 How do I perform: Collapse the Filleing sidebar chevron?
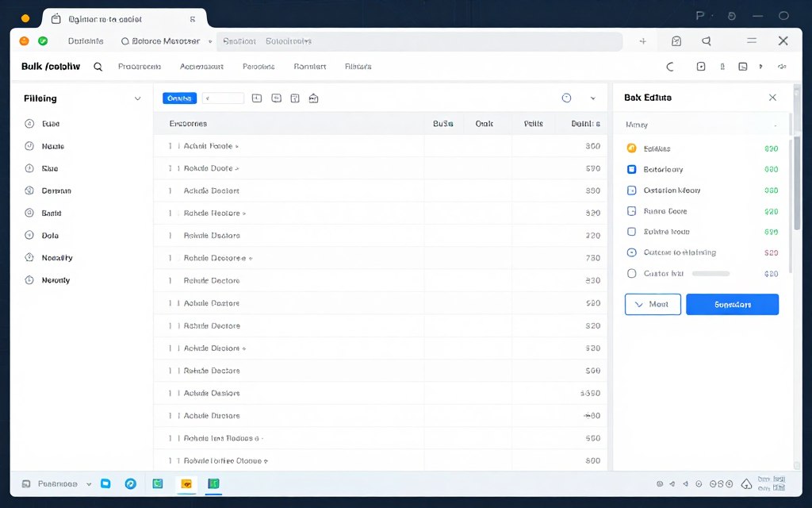pyautogui.click(x=137, y=98)
